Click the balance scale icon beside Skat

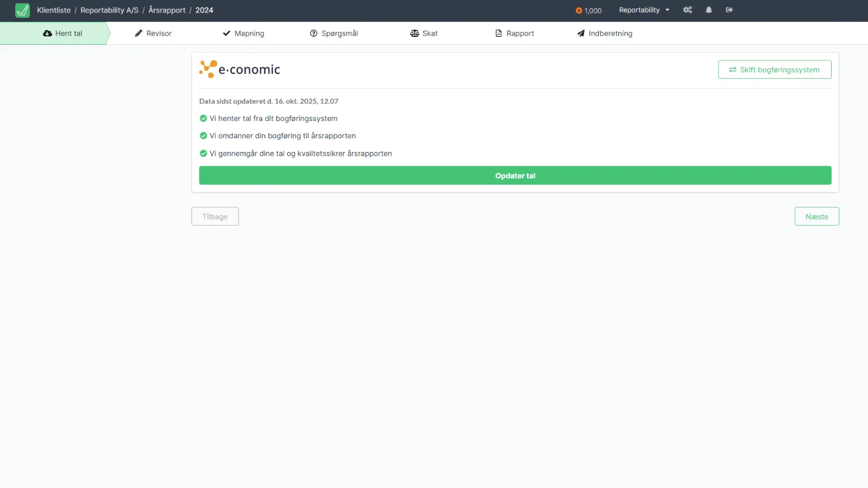[x=414, y=33]
